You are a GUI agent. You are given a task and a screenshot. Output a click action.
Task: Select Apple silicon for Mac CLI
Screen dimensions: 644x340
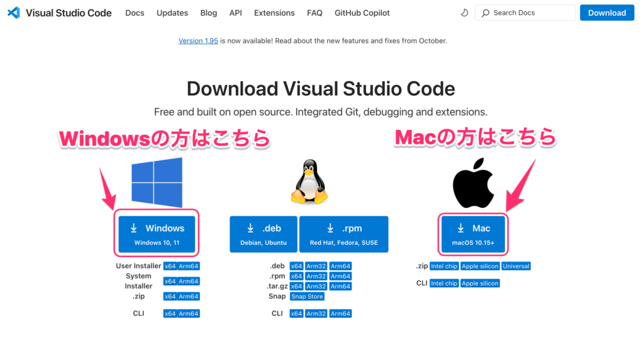pos(480,283)
